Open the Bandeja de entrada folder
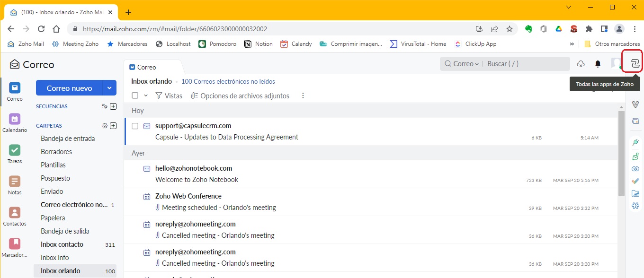644x278 pixels. [68, 139]
